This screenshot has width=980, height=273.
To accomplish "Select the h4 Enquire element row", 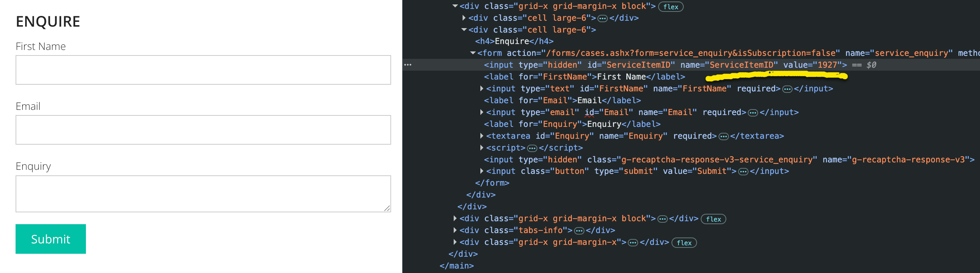I will [x=514, y=41].
